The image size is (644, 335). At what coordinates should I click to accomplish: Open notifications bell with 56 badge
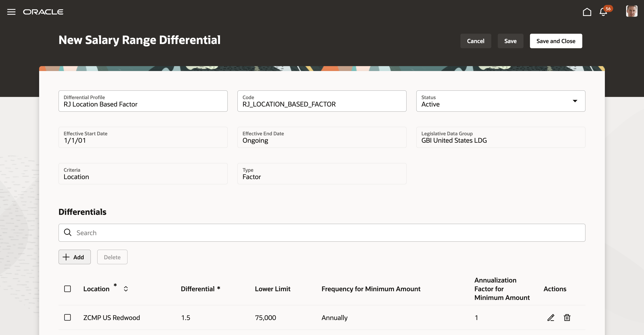click(x=604, y=12)
